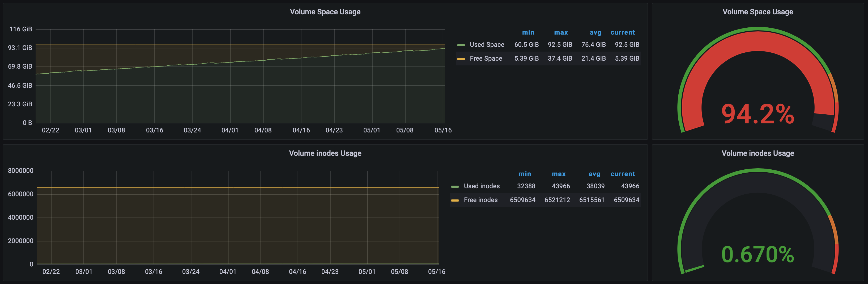Sort by the min column in space legend
The image size is (868, 284).
pos(528,32)
